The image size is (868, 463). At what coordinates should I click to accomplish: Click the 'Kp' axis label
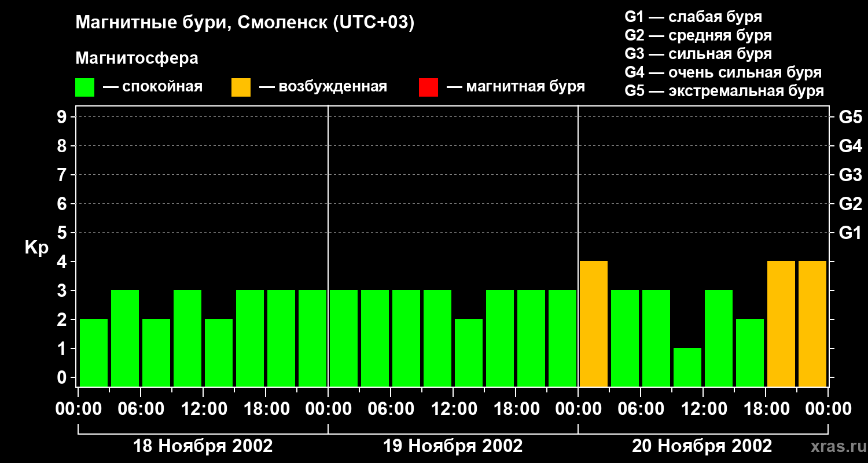[x=36, y=248]
